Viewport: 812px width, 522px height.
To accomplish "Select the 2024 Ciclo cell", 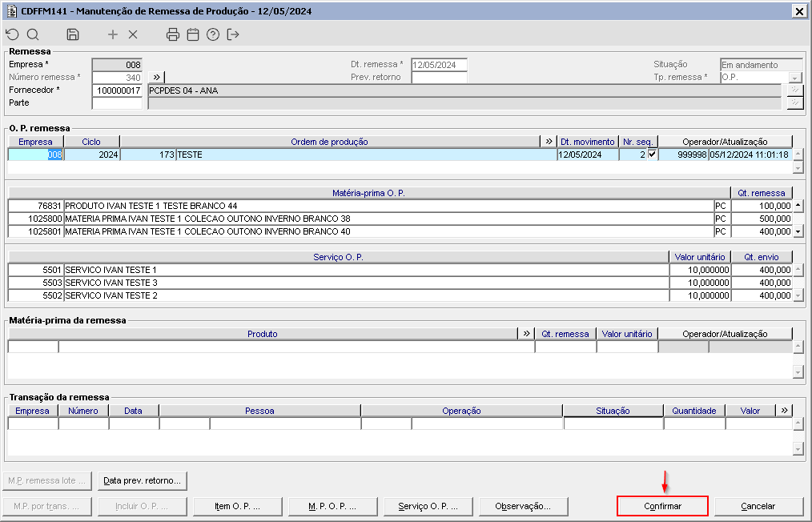I will pos(92,155).
